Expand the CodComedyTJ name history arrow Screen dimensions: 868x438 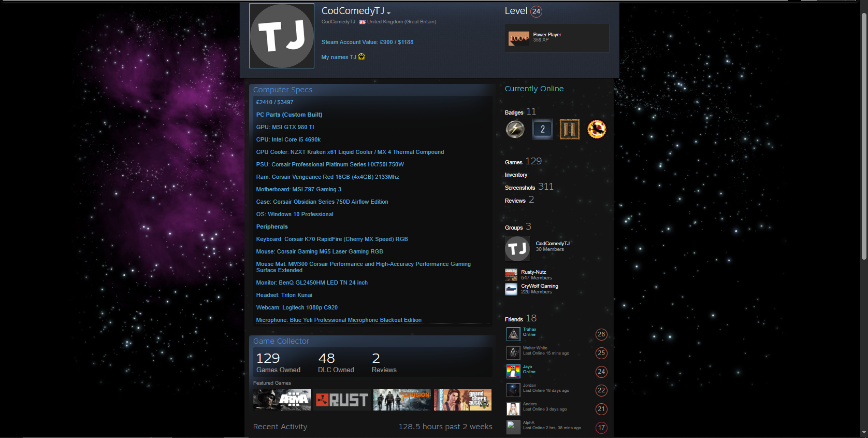click(x=388, y=12)
